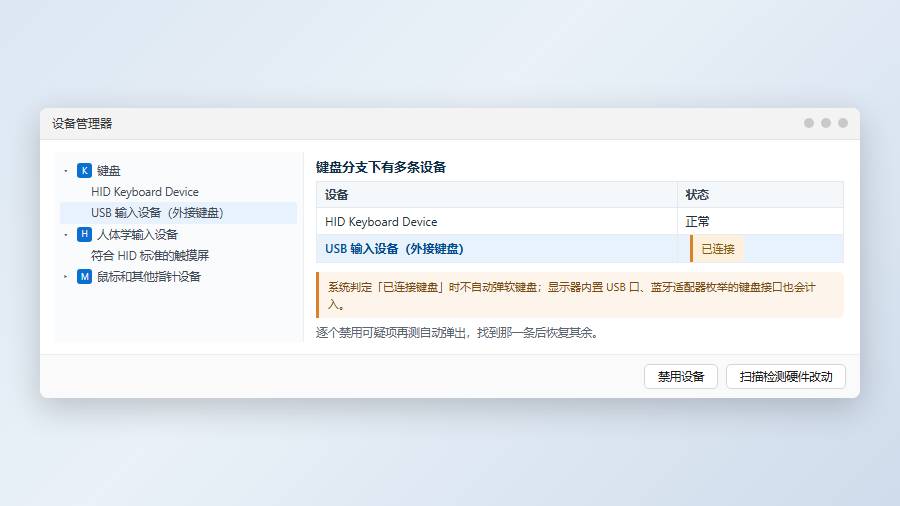Click the blue K keyboard category icon
Image resolution: width=900 pixels, height=506 pixels.
[84, 170]
